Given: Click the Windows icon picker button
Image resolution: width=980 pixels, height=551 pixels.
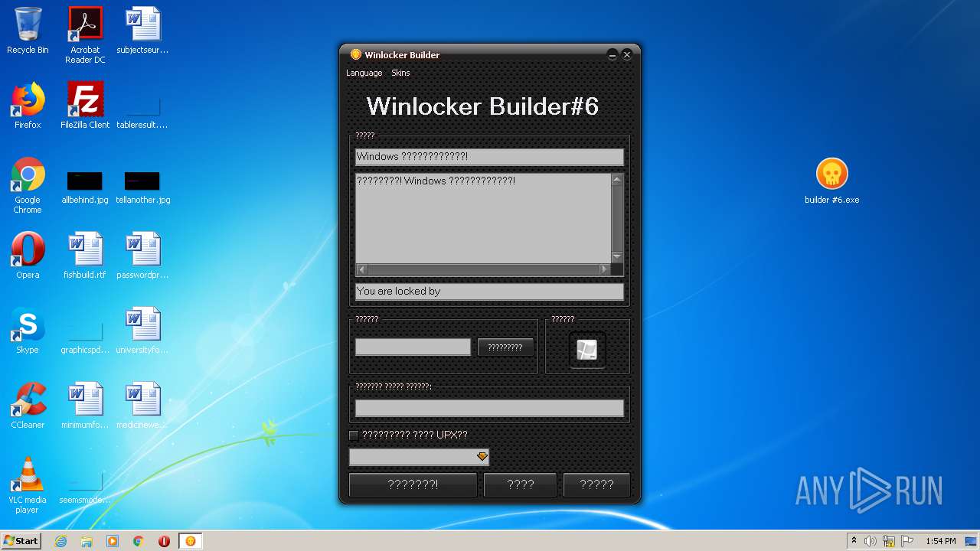Looking at the screenshot, I should (587, 350).
